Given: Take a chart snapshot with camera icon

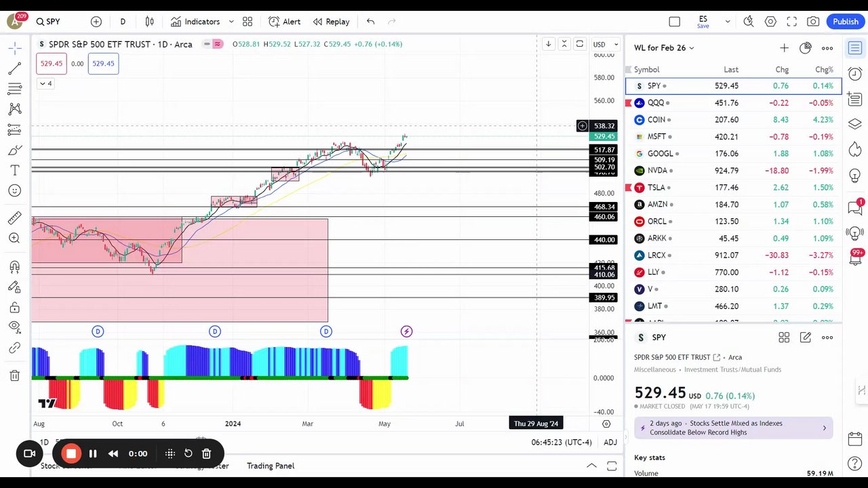Looking at the screenshot, I should [x=813, y=22].
